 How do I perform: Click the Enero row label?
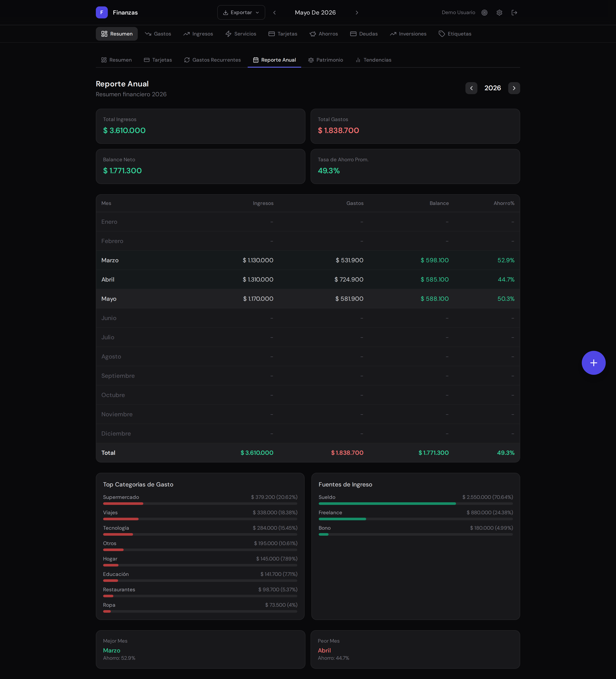(109, 222)
